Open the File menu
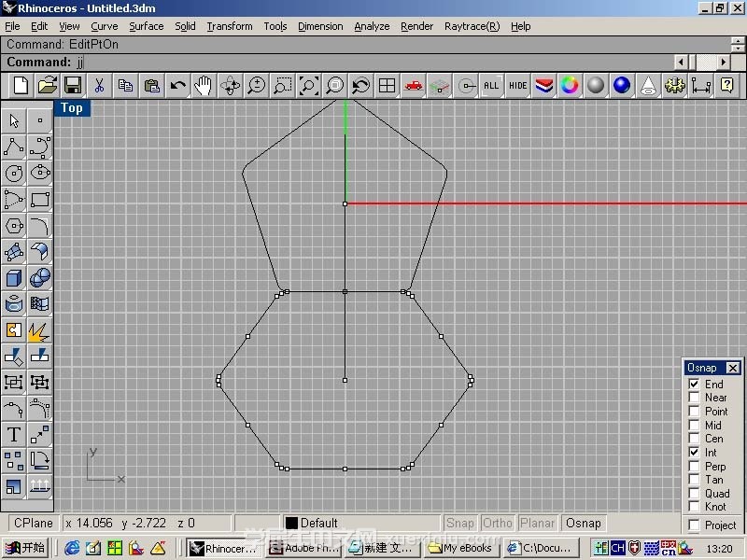The image size is (747, 560). [12, 26]
